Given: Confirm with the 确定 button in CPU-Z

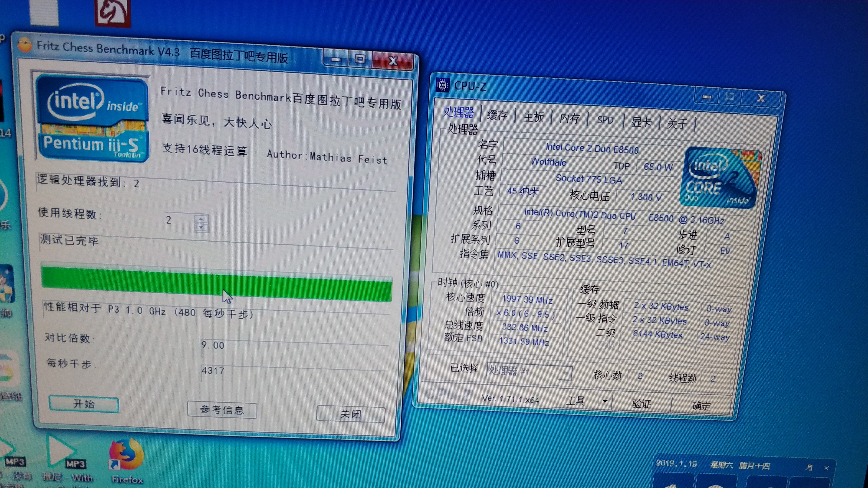Looking at the screenshot, I should pyautogui.click(x=702, y=406).
